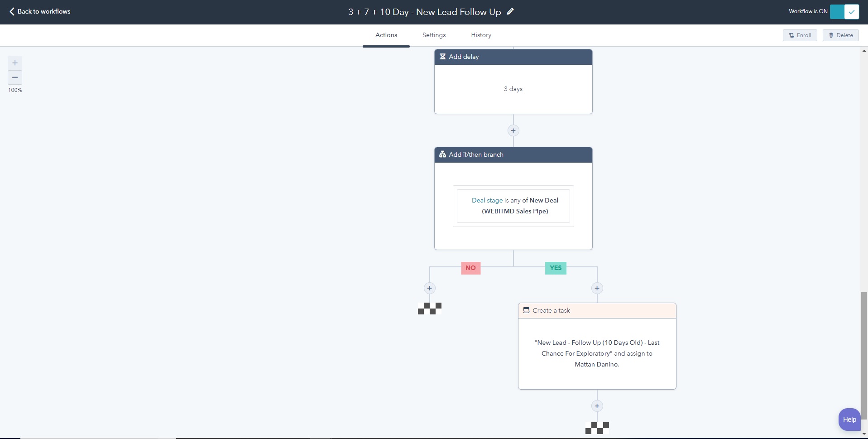Click checkered end flag under task card
The height and width of the screenshot is (439, 868).
click(x=597, y=428)
